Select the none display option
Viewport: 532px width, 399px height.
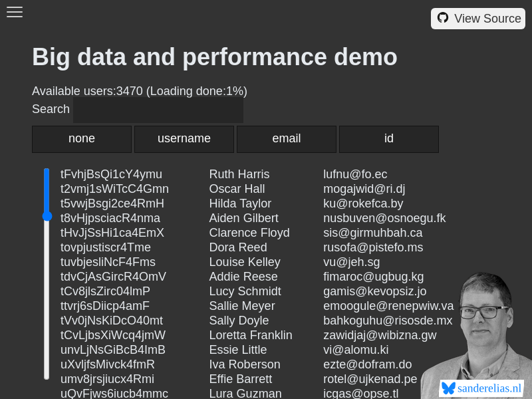point(81,138)
